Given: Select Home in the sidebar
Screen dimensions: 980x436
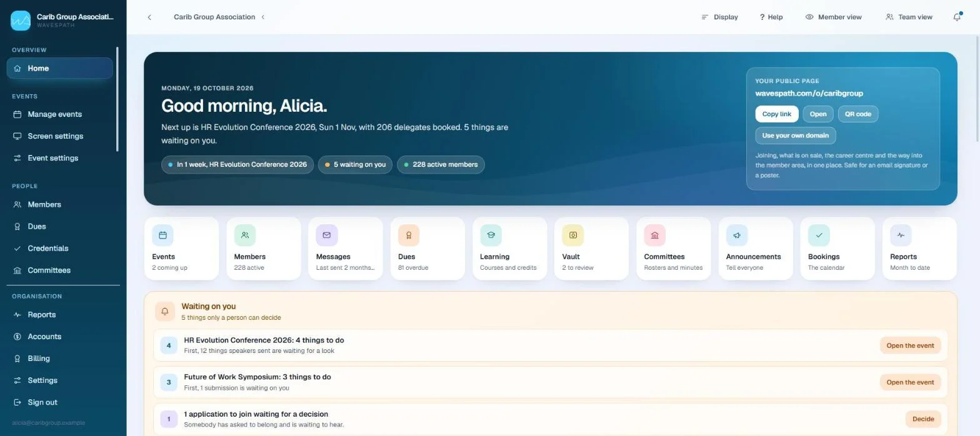Looking at the screenshot, I should click(60, 69).
